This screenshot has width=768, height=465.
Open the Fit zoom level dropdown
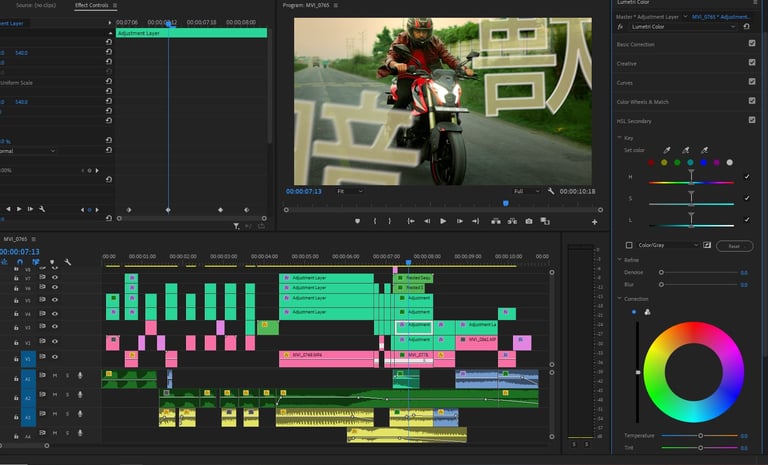(350, 191)
